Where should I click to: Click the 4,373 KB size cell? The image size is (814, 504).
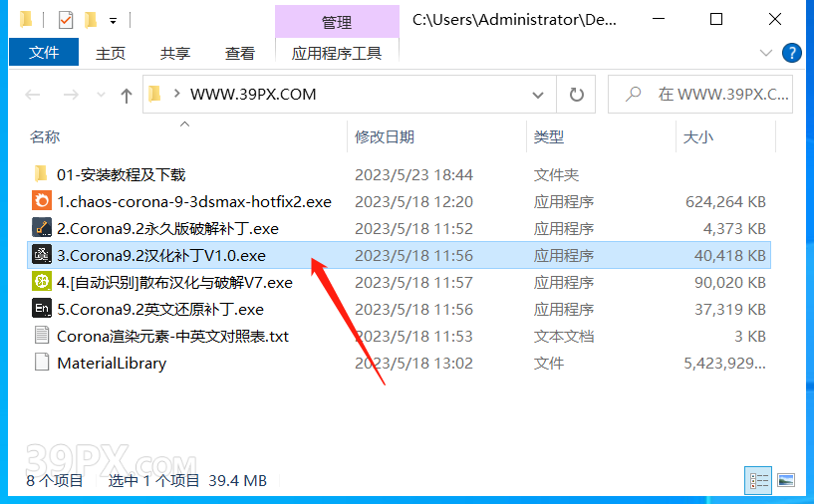point(734,229)
